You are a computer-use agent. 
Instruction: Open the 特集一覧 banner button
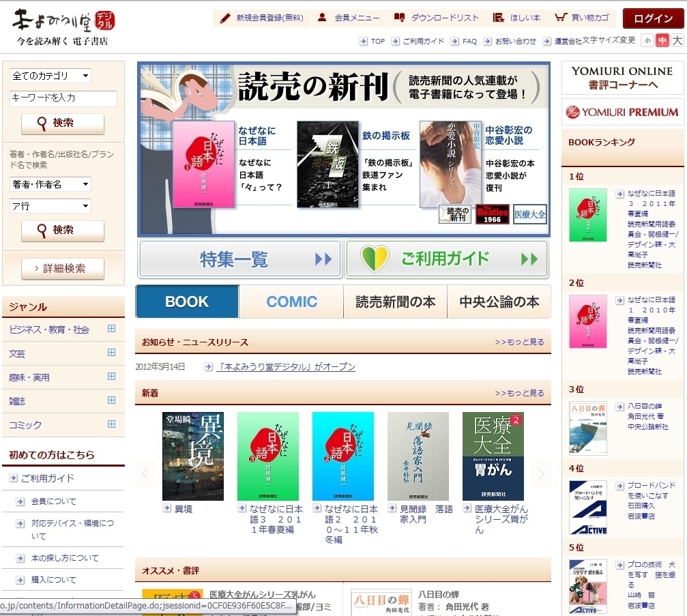pos(239,259)
